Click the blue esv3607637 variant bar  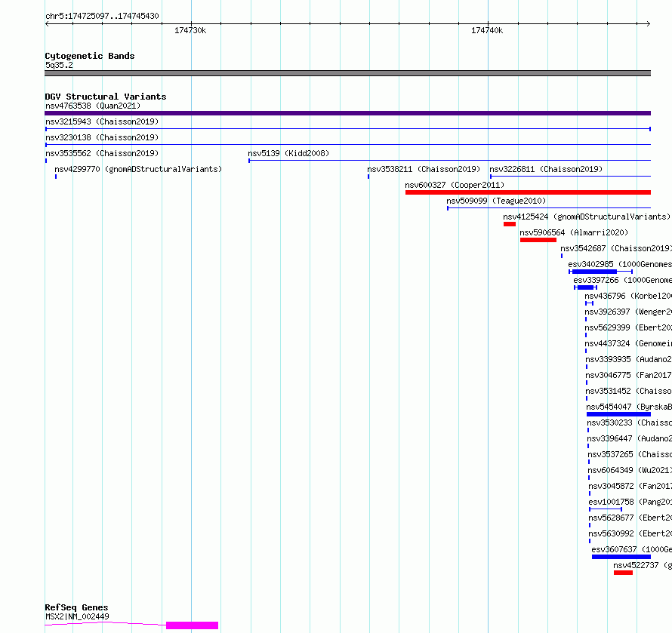[x=621, y=557]
